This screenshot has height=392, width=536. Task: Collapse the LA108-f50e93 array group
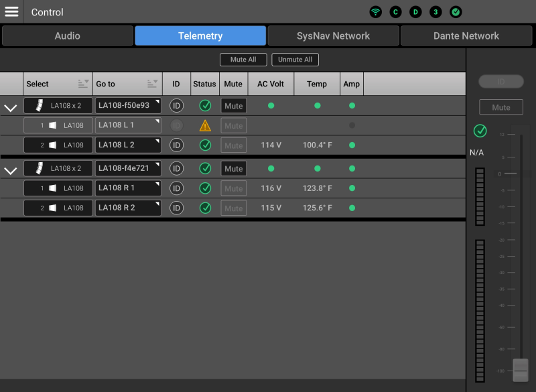click(x=11, y=107)
